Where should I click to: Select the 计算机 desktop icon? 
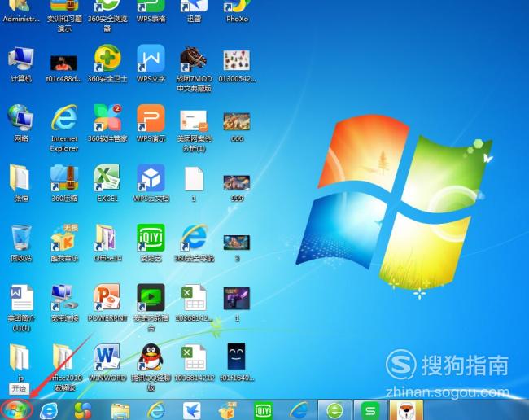(21, 64)
